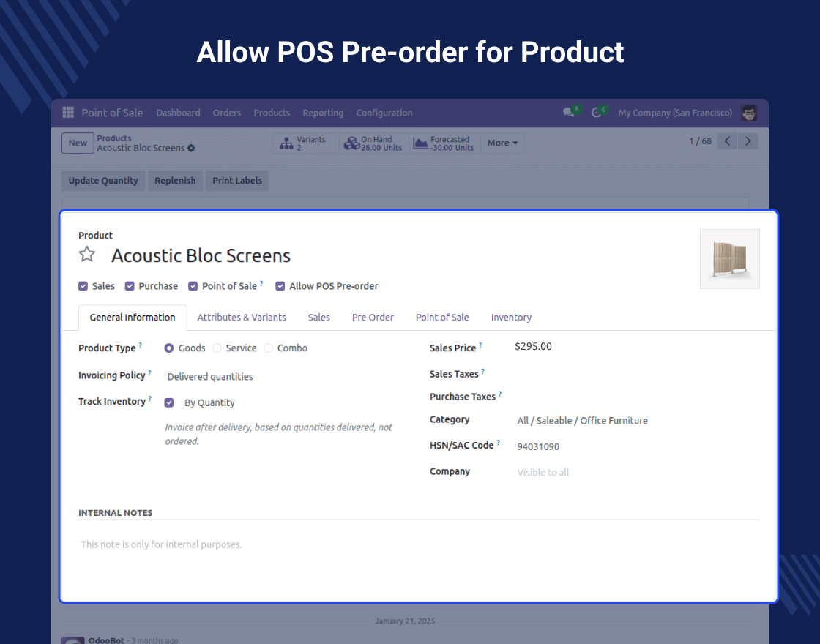Click Point of Sale app title
Viewport: 820px width, 644px height.
click(112, 113)
